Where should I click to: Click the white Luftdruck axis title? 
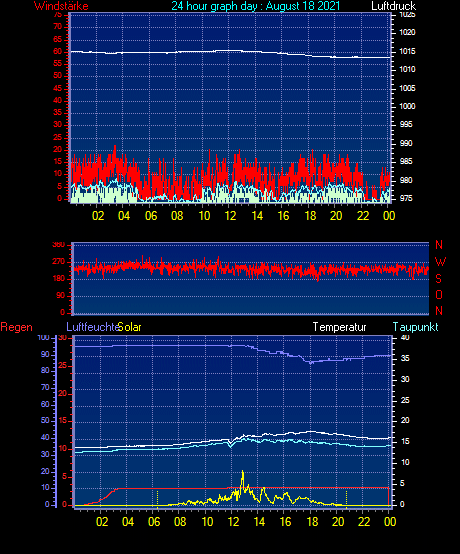click(394, 6)
